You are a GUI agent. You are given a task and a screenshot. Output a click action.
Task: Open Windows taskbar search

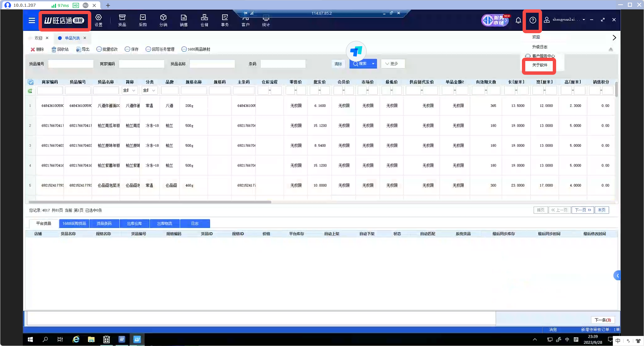pyautogui.click(x=45, y=340)
